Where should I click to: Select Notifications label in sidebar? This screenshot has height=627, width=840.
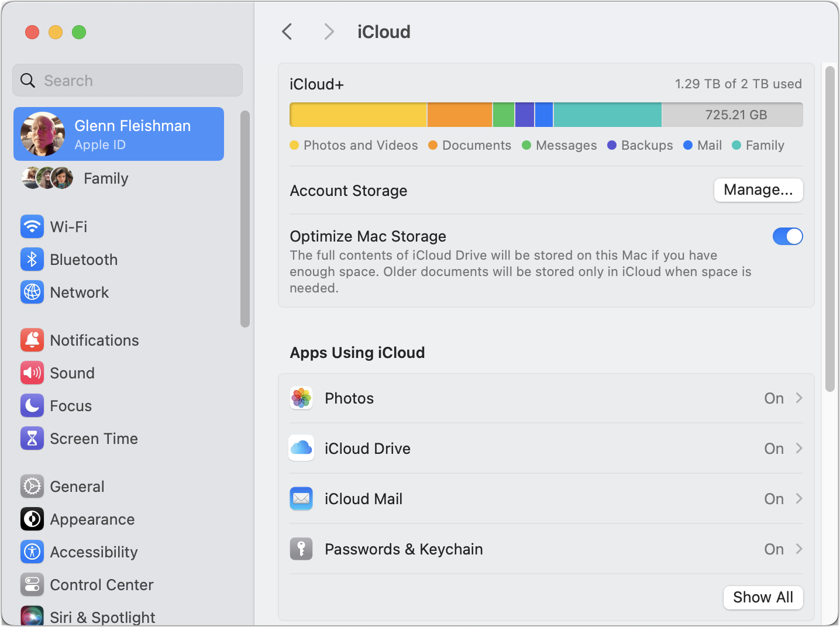coord(94,340)
